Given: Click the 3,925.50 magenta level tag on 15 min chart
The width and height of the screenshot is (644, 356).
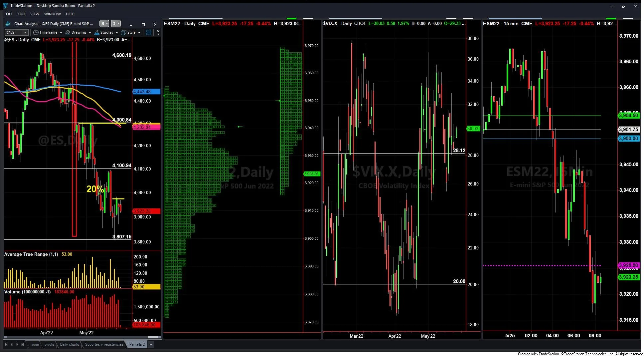Looking at the screenshot, I should tap(629, 265).
